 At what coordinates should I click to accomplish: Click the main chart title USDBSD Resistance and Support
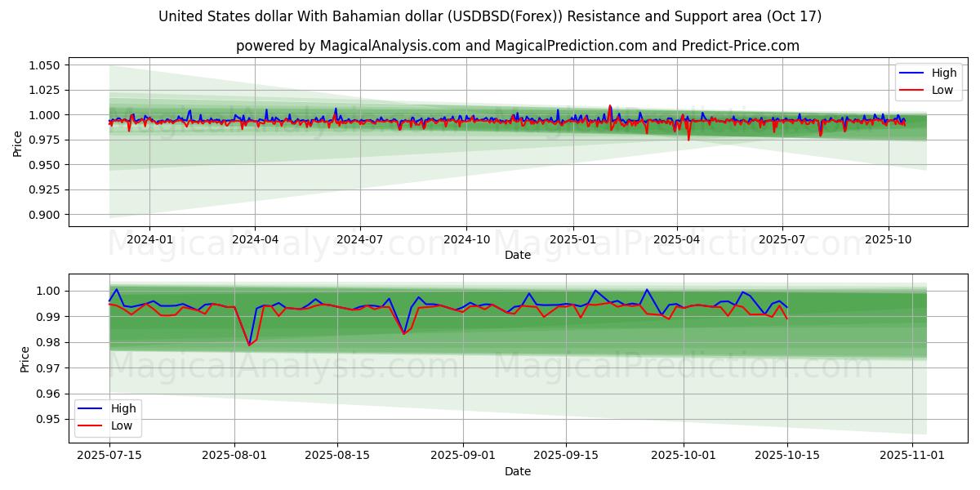coord(490,16)
